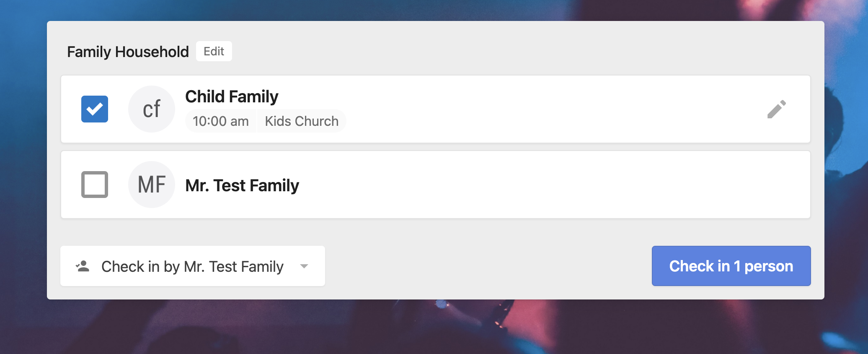868x354 pixels.
Task: Click empty space in Child Family row
Action: [545, 109]
